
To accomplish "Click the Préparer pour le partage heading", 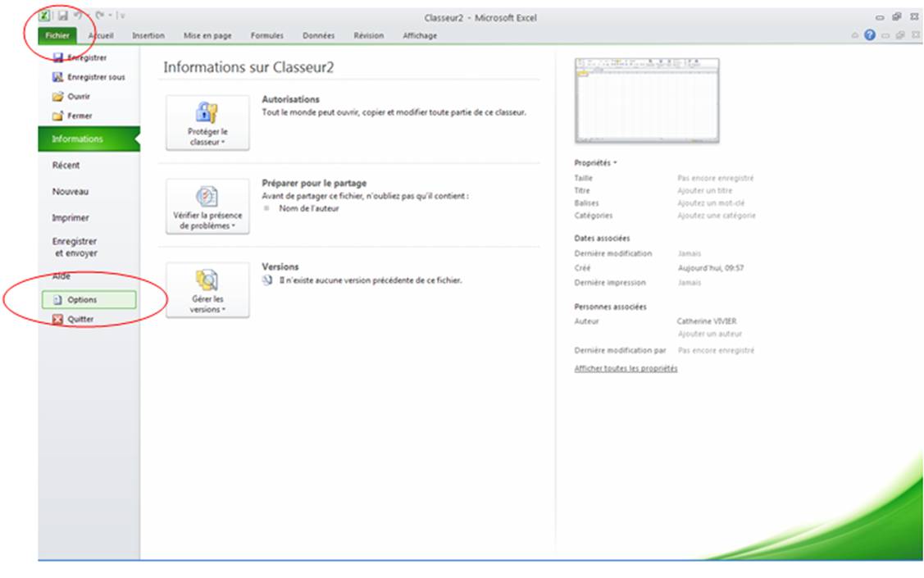I will click(x=314, y=184).
